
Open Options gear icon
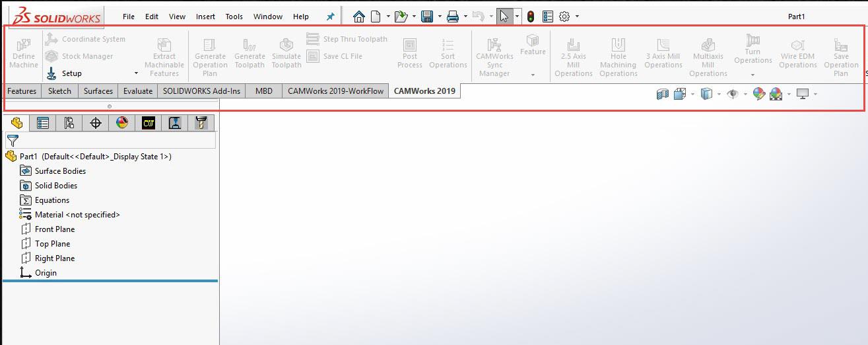[565, 17]
